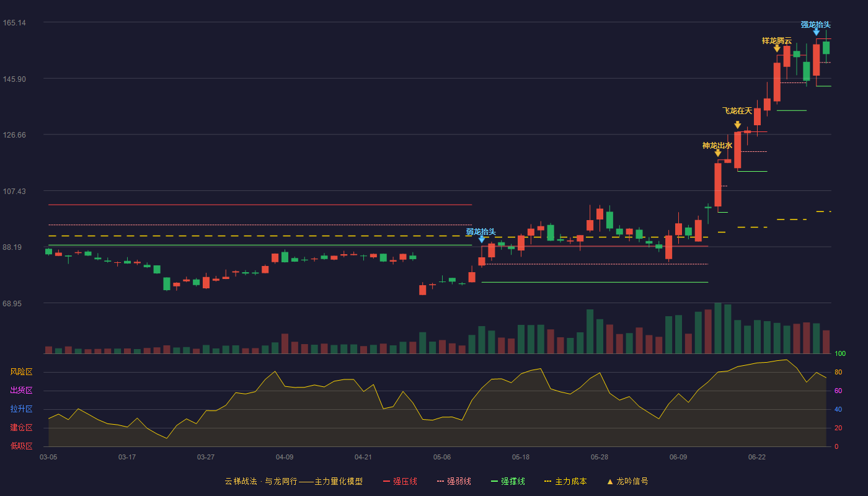
Task: Click the 04-09 date label
Action: pyautogui.click(x=285, y=457)
